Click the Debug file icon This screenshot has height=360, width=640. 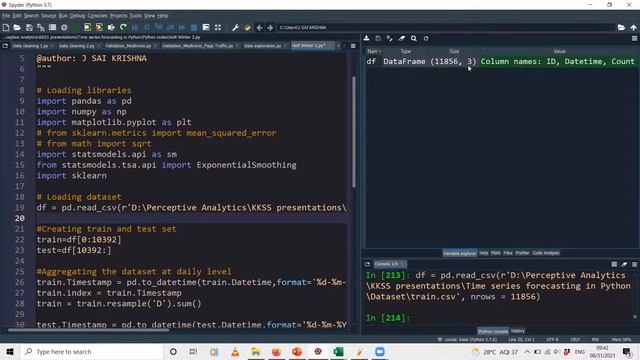[x=135, y=27]
